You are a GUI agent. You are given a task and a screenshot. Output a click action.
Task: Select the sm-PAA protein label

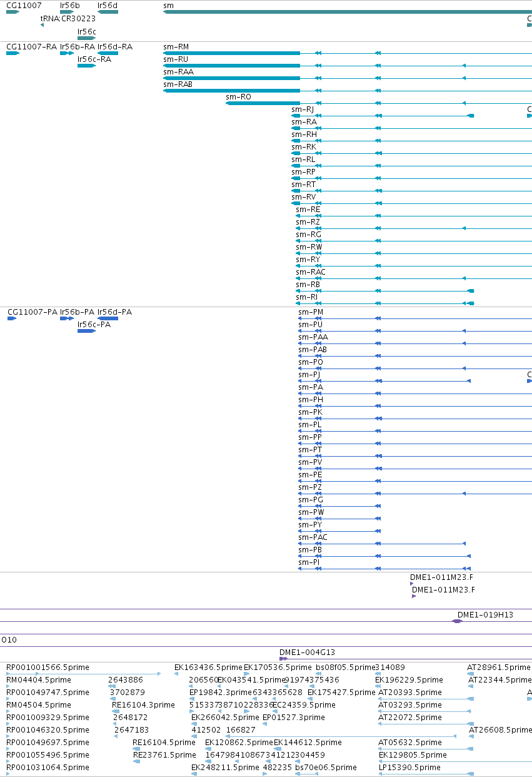[313, 337]
